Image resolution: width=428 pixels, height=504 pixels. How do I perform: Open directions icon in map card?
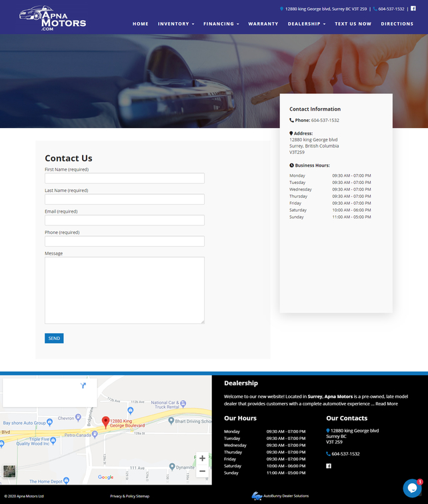[x=83, y=385]
